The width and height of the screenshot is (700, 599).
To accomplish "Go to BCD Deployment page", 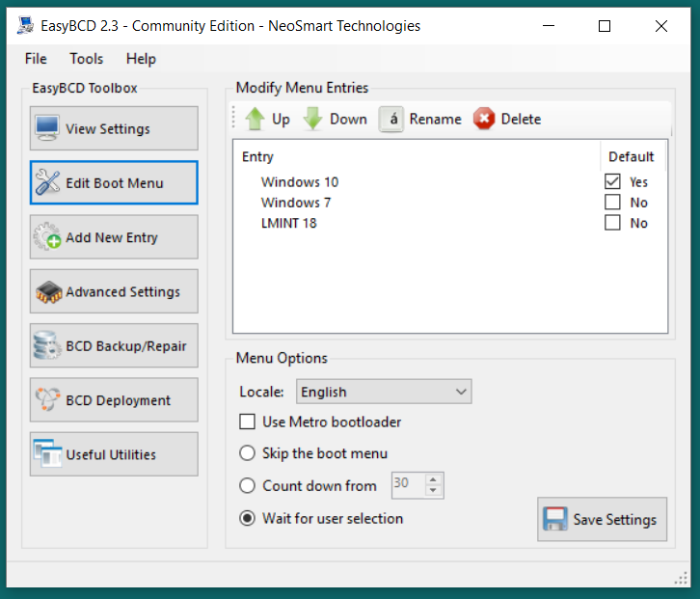I will point(114,400).
